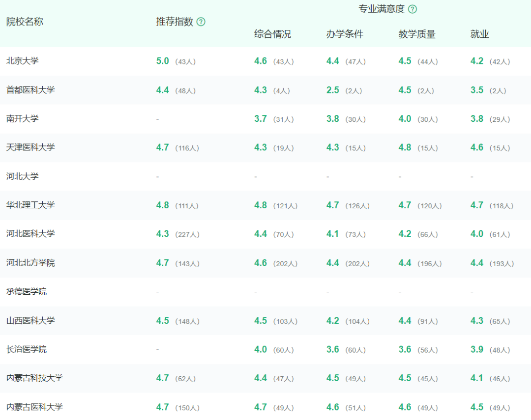Image resolution: width=531 pixels, height=420 pixels.
Task: Click 北京大学 办学条件 count (47人)
Action: tap(355, 61)
